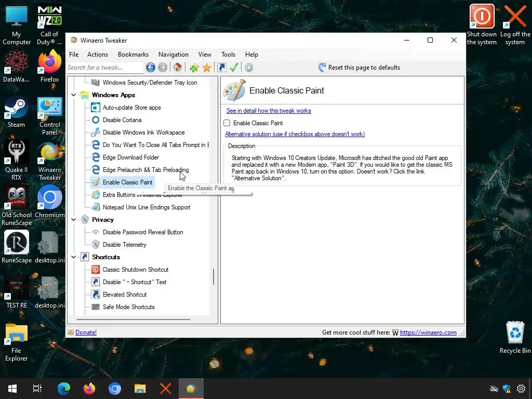Click Log off the system desktop icon
This screenshot has height=399, width=532.
(515, 24)
